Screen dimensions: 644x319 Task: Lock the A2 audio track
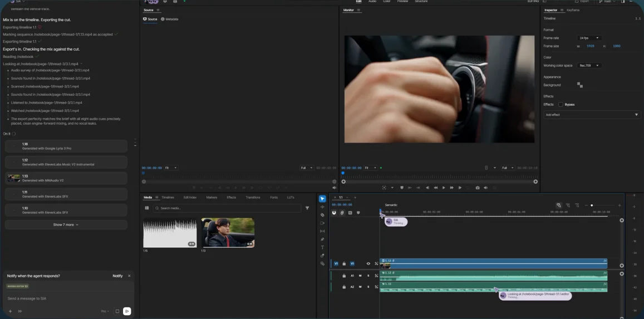[x=344, y=287]
